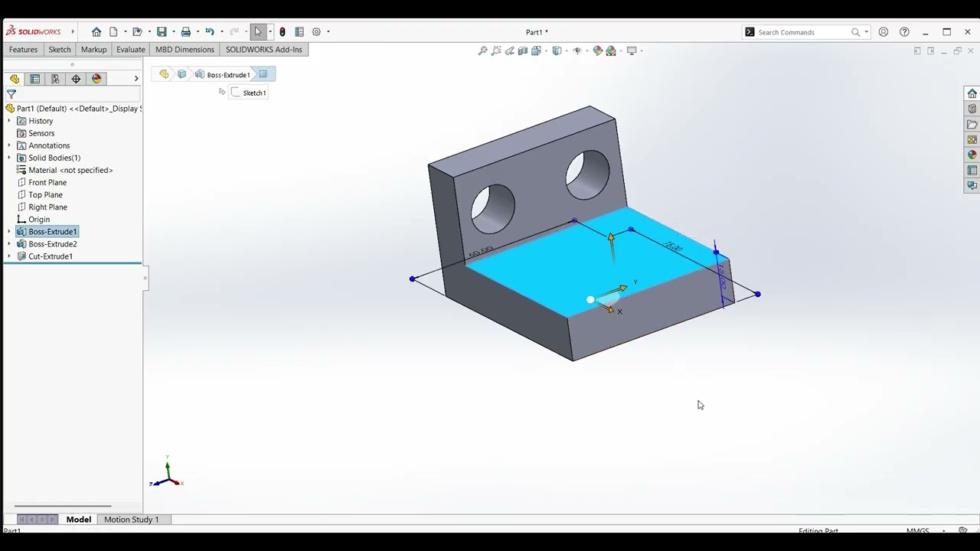Click Zoom to Fit in view toolbar
The width and height of the screenshot is (980, 551).
point(482,51)
